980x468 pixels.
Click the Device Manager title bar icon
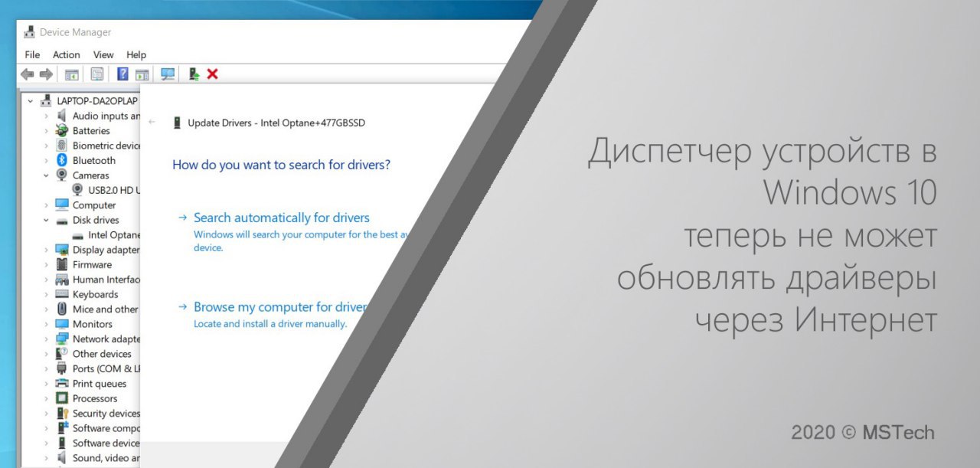(x=29, y=32)
